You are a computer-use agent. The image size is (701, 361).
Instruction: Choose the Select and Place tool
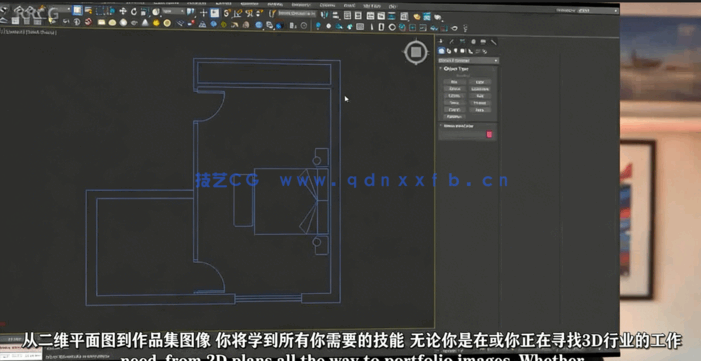tap(156, 12)
